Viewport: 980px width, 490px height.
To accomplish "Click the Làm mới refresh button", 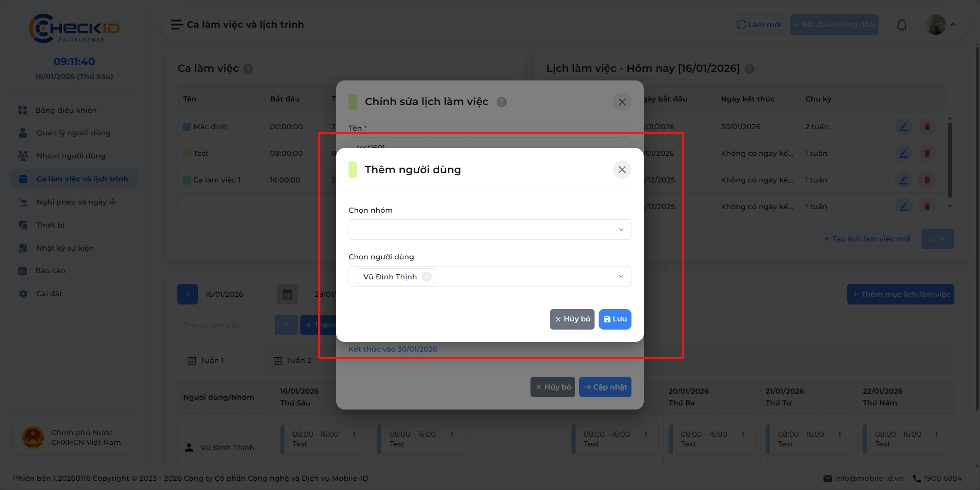I will [759, 25].
